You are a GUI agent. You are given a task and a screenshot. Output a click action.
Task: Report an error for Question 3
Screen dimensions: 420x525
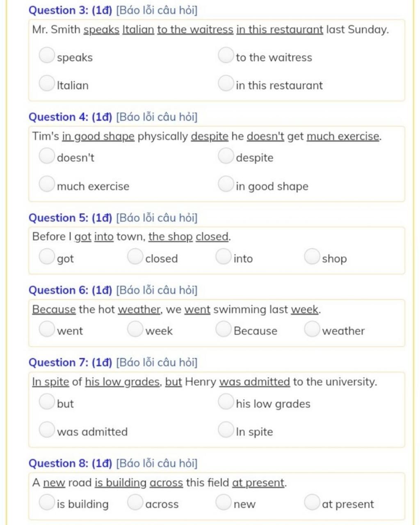[x=157, y=10]
